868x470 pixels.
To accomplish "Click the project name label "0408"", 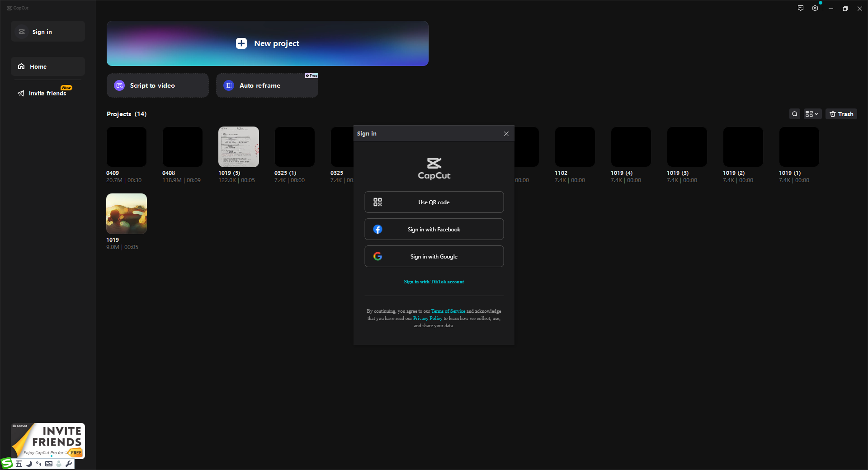I will [169, 173].
